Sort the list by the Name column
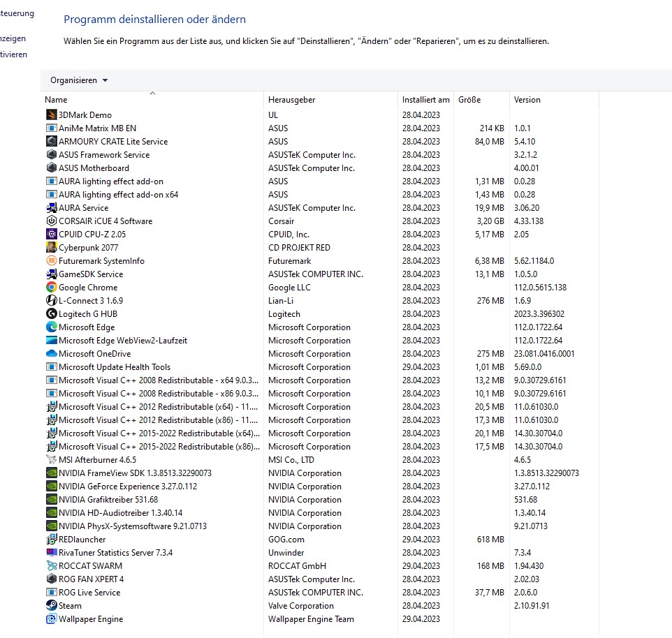Image resolution: width=672 pixels, height=638 pixels. [56, 100]
